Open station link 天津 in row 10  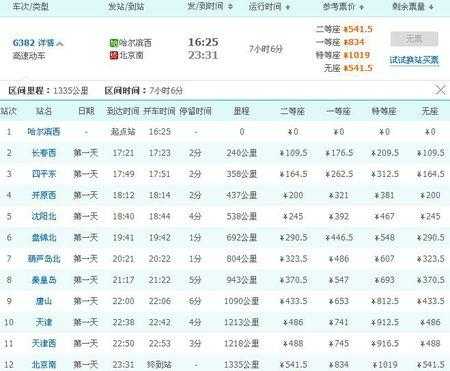[x=44, y=322]
